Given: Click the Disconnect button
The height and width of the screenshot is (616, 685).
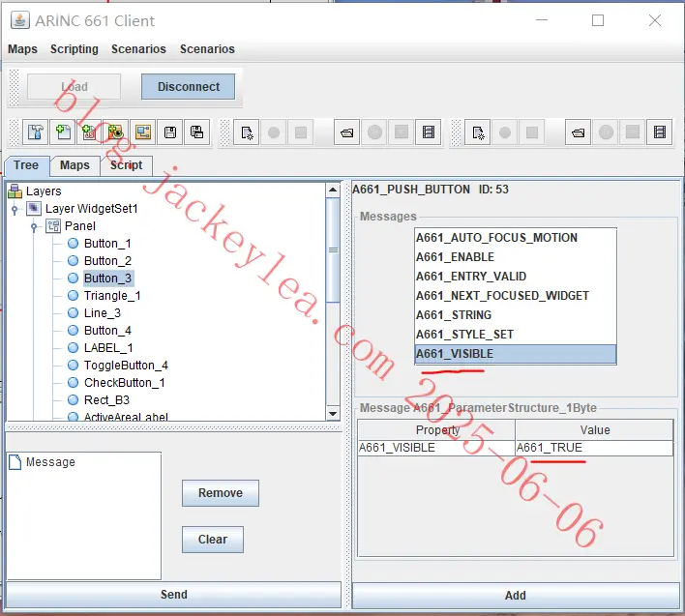Looking at the screenshot, I should pyautogui.click(x=189, y=86).
